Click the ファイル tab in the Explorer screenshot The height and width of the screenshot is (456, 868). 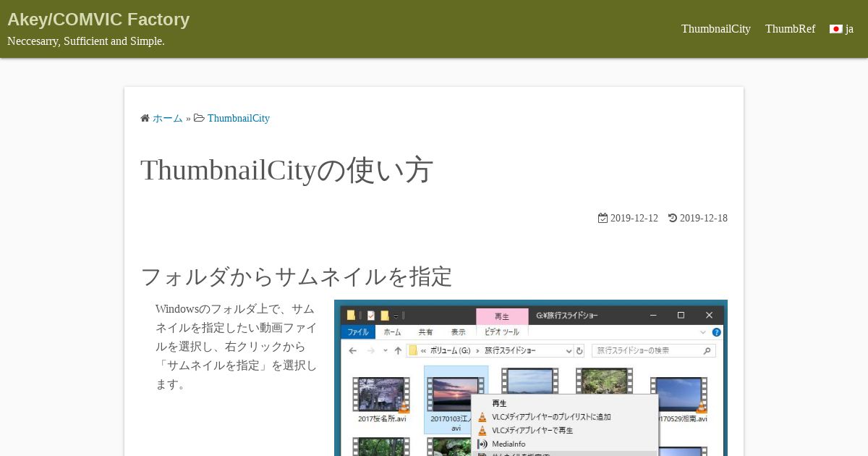pos(358,332)
